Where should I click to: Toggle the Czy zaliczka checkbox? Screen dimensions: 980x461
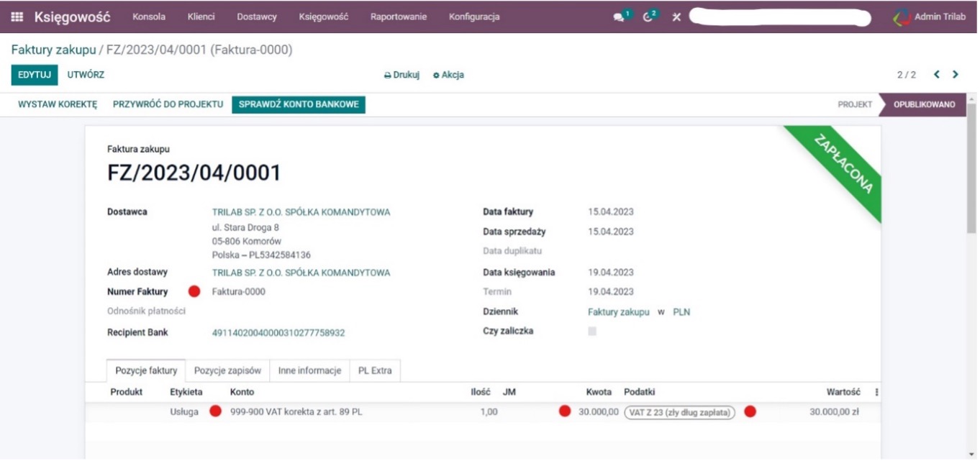coord(592,332)
